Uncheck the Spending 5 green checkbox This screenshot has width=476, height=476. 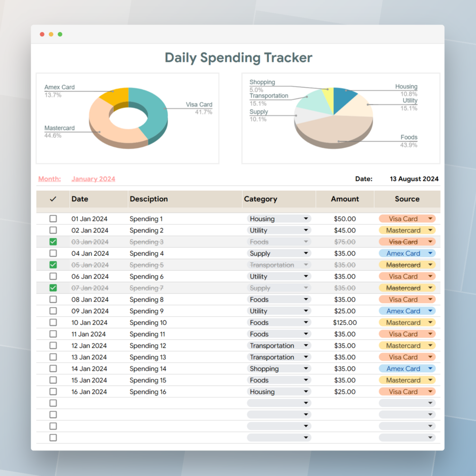pos(53,265)
